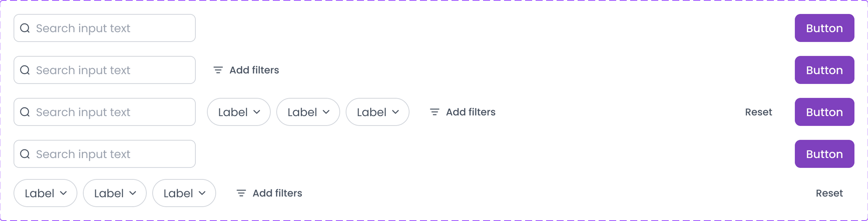
Task: Select Add filters in the bottom row
Action: coord(278,193)
